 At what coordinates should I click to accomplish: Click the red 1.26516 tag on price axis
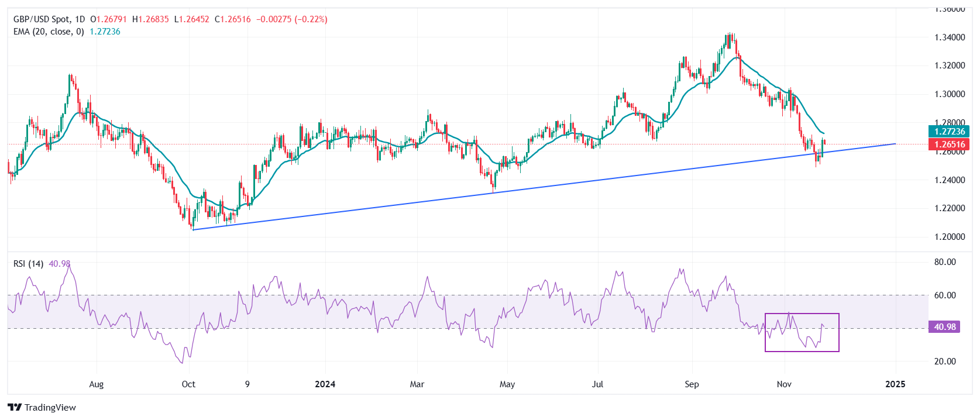tap(949, 144)
